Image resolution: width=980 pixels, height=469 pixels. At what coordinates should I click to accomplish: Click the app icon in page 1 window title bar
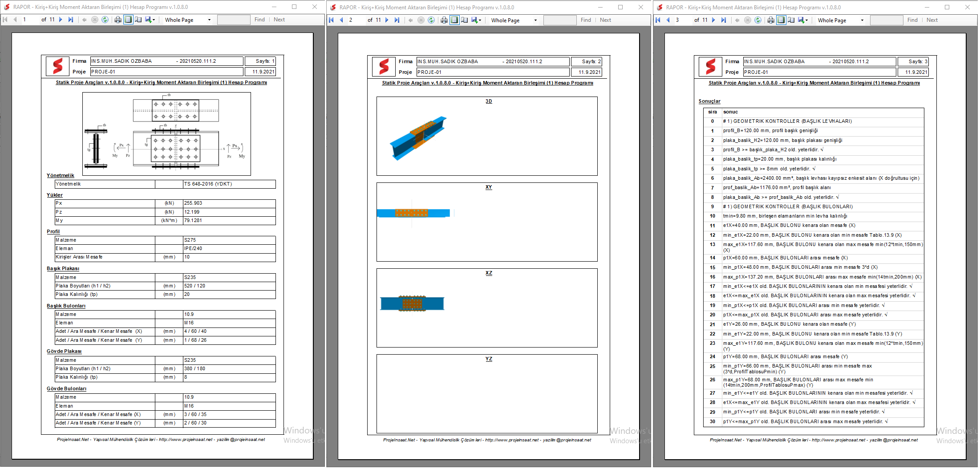coord(7,7)
